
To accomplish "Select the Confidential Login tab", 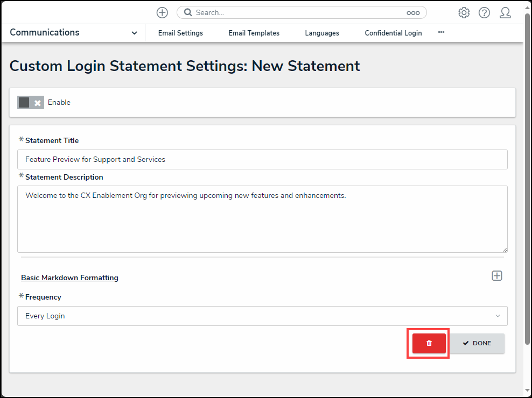I will (393, 33).
